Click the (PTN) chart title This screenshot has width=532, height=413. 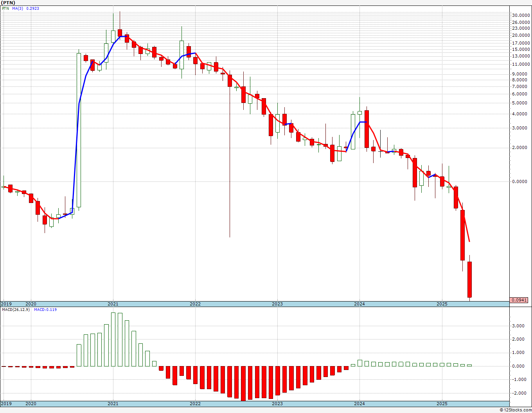9,3
